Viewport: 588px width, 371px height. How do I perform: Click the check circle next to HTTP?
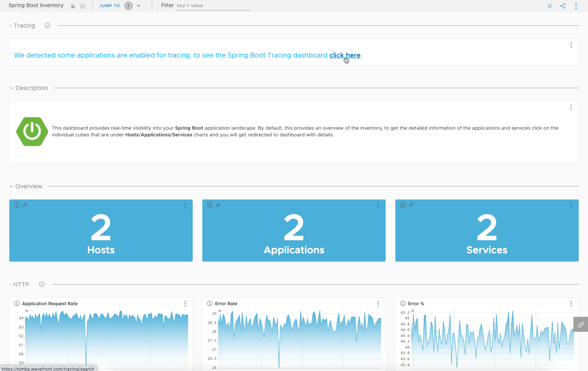tap(42, 284)
